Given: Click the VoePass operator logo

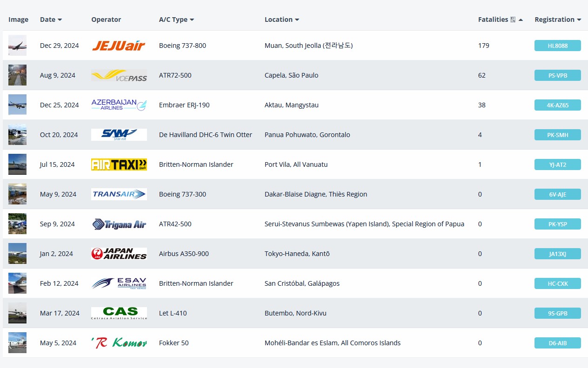Looking at the screenshot, I should coord(119,75).
